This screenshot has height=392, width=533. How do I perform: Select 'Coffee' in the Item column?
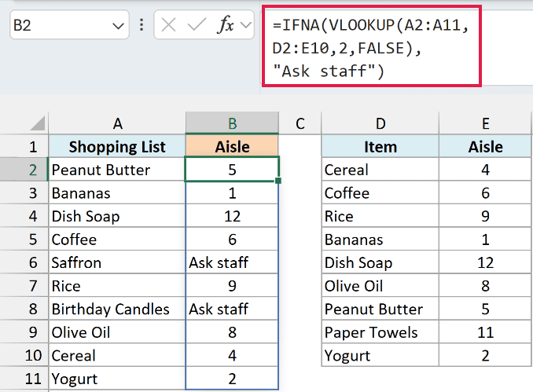(380, 193)
